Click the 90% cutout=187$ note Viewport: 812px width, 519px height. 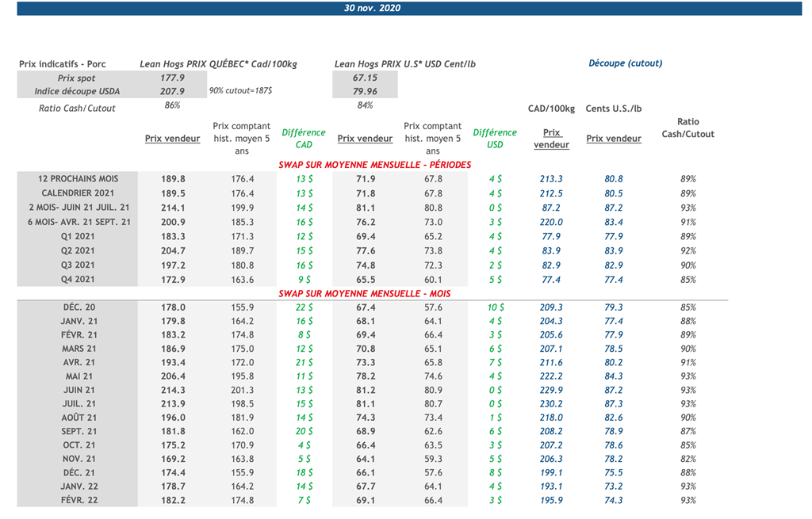[x=241, y=92]
